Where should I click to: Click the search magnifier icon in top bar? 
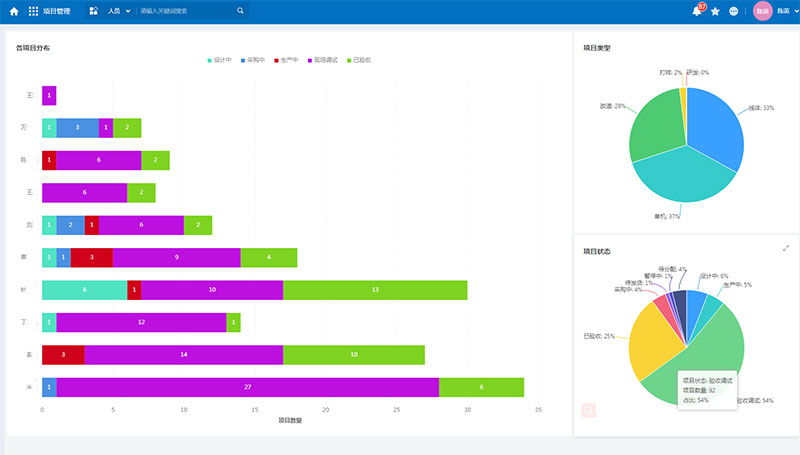240,11
